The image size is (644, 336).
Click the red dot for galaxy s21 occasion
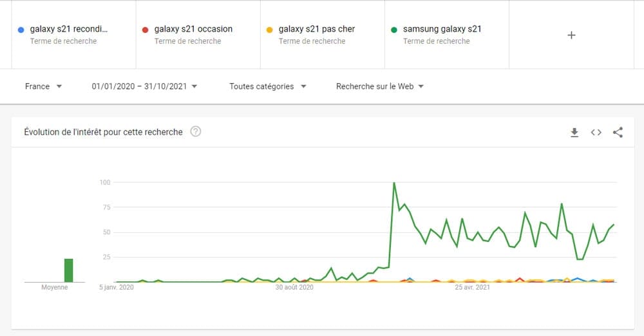tap(146, 30)
